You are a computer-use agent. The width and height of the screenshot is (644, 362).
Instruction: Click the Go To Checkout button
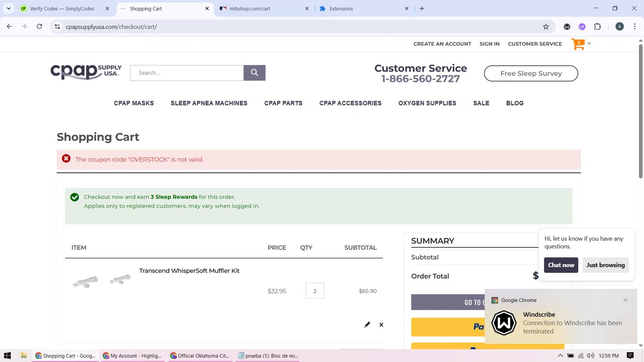tap(448, 302)
